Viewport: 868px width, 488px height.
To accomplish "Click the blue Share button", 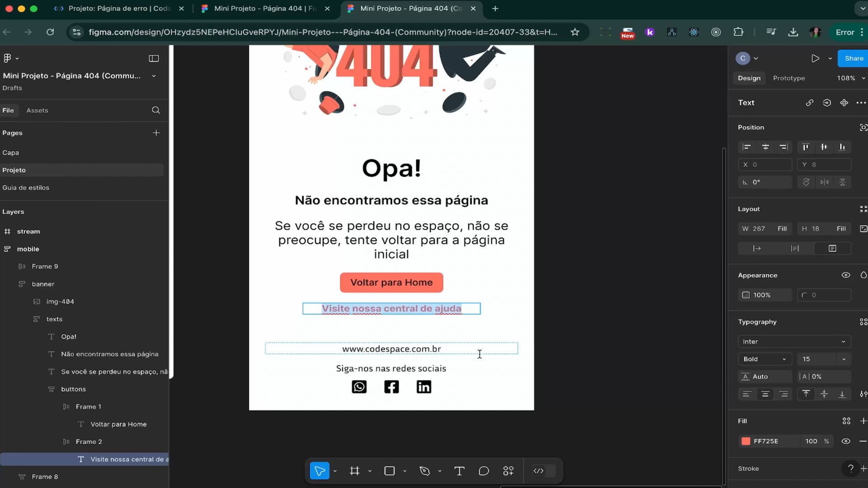I will (x=854, y=58).
